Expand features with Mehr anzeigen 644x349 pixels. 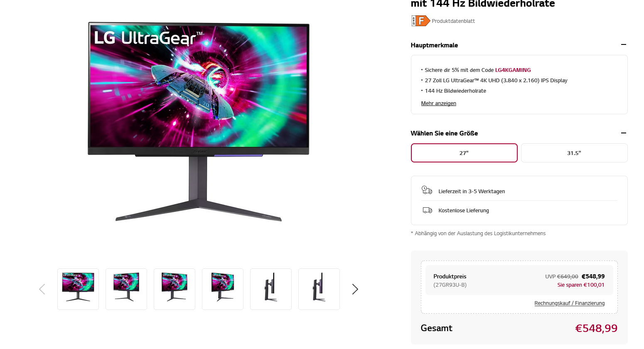[x=438, y=103]
